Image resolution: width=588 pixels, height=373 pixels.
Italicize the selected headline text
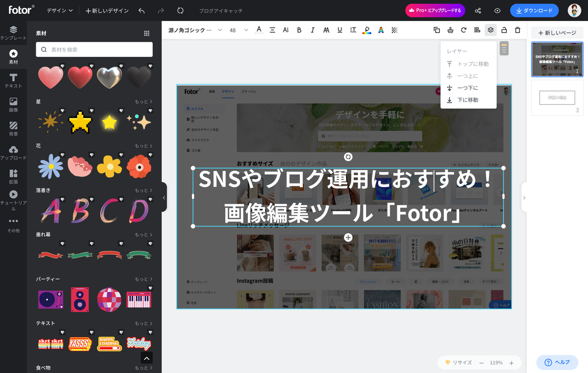(313, 30)
